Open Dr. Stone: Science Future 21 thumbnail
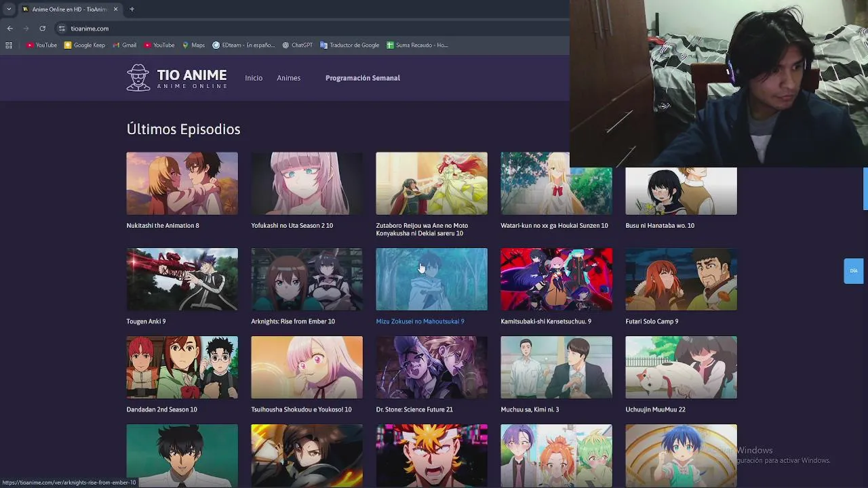Image resolution: width=868 pixels, height=488 pixels. click(x=431, y=367)
